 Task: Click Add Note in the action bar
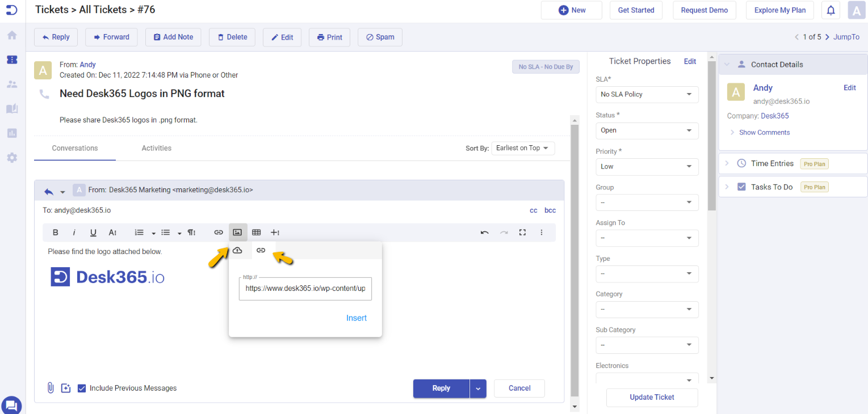click(x=173, y=37)
